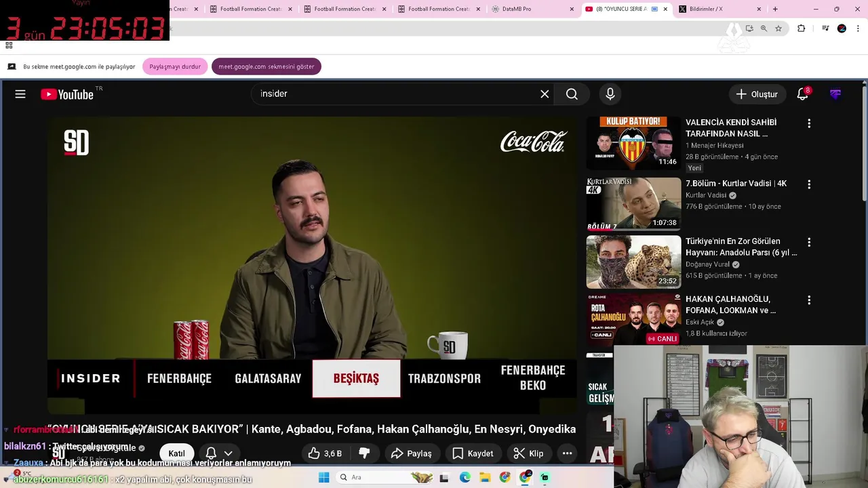The image size is (868, 488).
Task: Open a new browser tab
Action: point(775,9)
